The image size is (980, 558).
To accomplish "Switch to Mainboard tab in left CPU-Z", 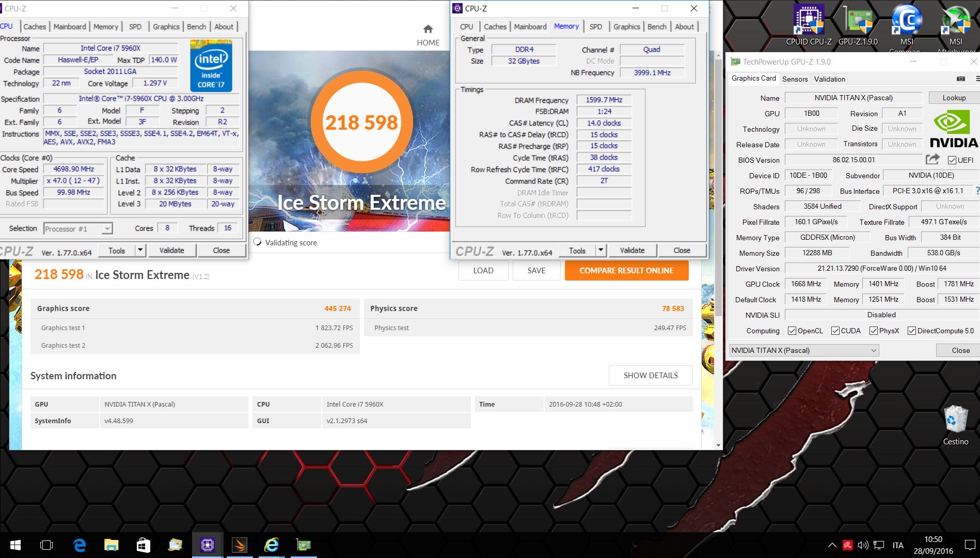I will pos(70,26).
